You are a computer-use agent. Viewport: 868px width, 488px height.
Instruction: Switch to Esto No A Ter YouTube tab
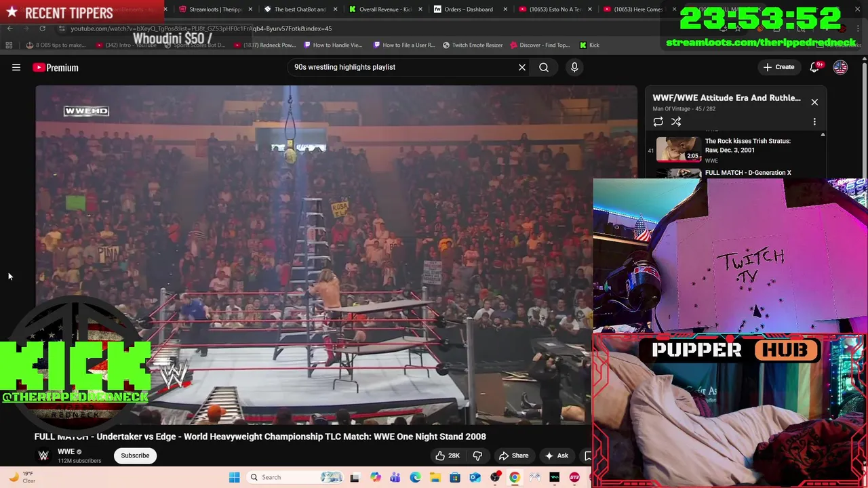(554, 9)
